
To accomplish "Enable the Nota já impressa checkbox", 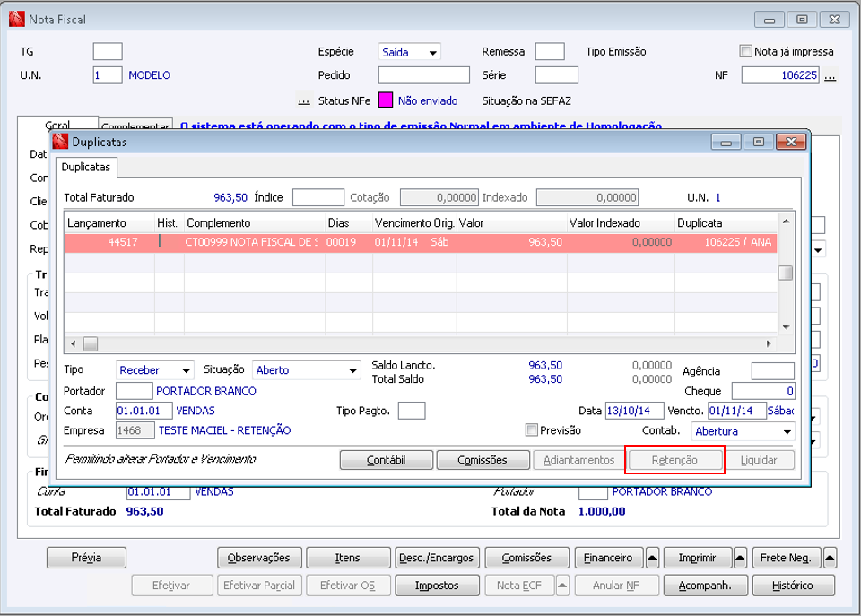I will tap(745, 52).
